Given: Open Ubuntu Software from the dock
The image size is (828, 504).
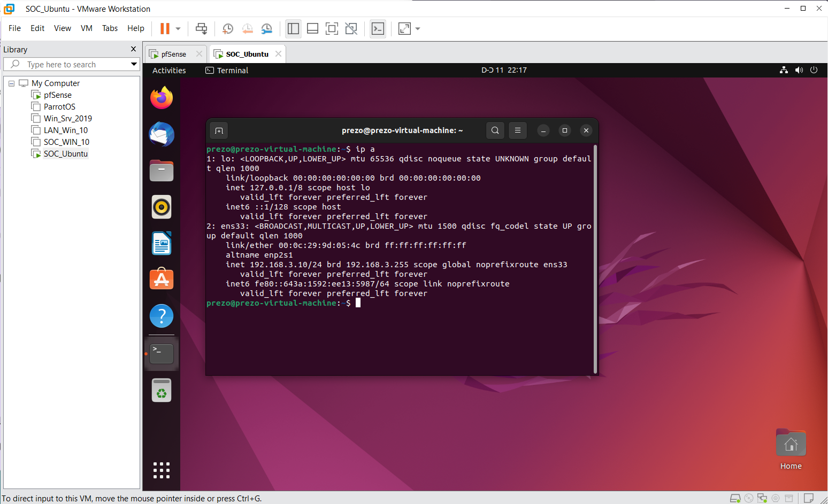Looking at the screenshot, I should point(162,280).
